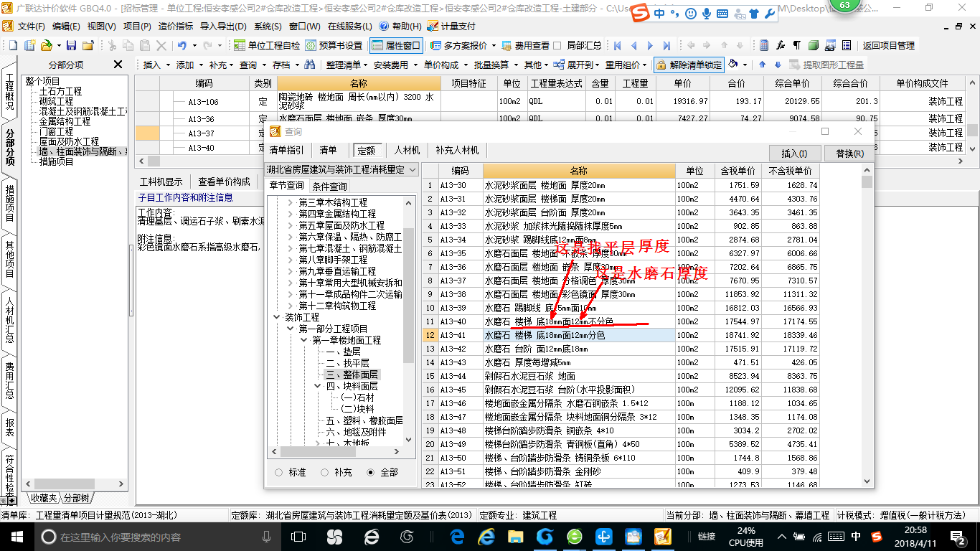Click the binoculars find icon
Viewport: 980px width, 551px height.
309,65
